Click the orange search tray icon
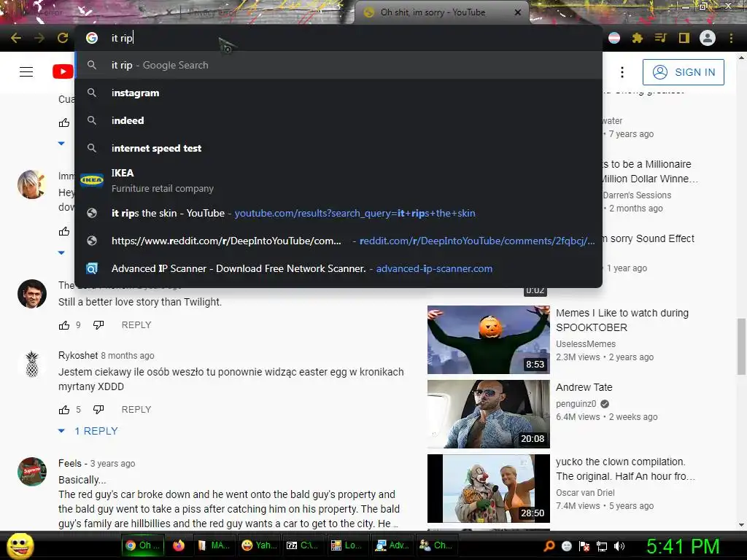Image resolution: width=747 pixels, height=560 pixels. [x=549, y=546]
